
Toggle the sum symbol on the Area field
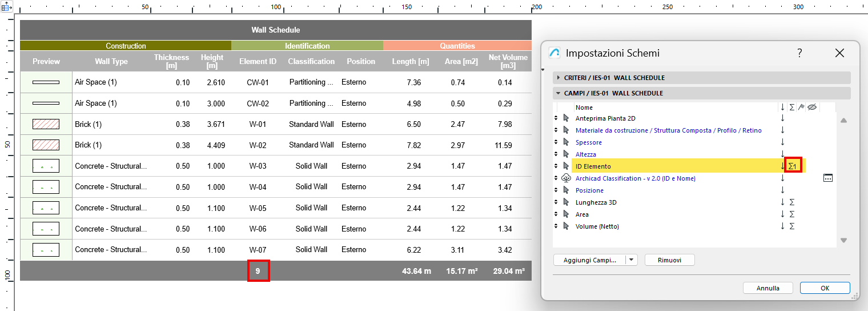point(791,214)
